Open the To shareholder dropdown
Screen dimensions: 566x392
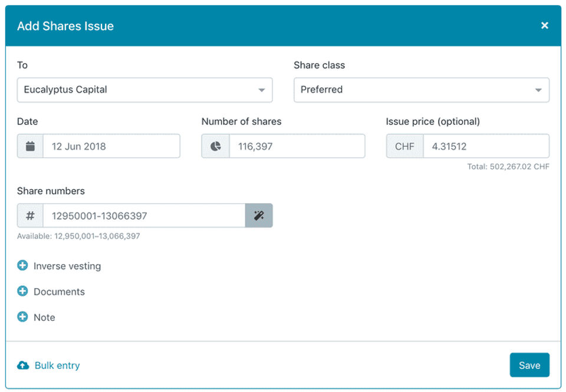[144, 90]
